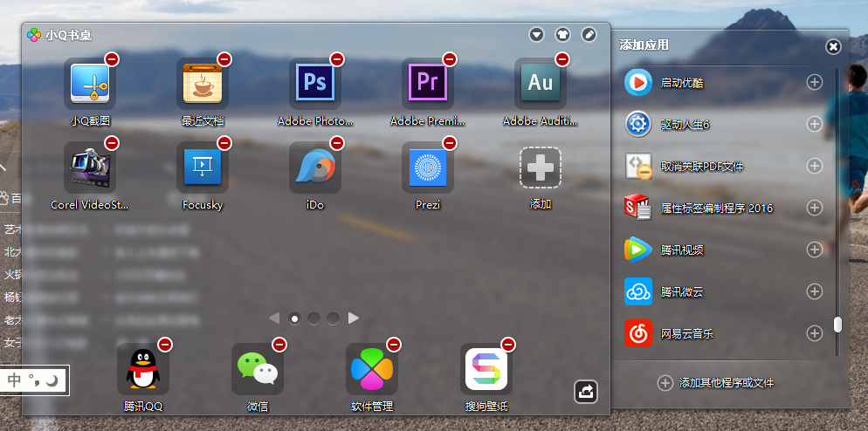Remove Adobe Photoshop via red minus badge
The height and width of the screenshot is (431, 868).
[x=337, y=59]
